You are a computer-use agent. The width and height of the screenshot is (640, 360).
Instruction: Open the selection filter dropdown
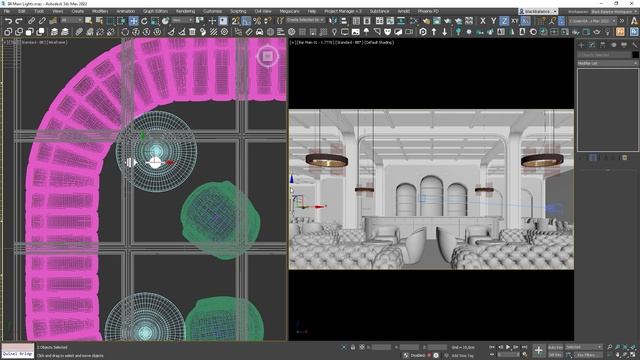coord(71,20)
